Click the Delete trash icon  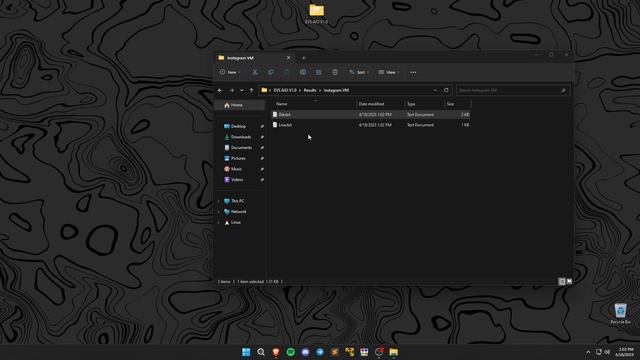click(335, 72)
